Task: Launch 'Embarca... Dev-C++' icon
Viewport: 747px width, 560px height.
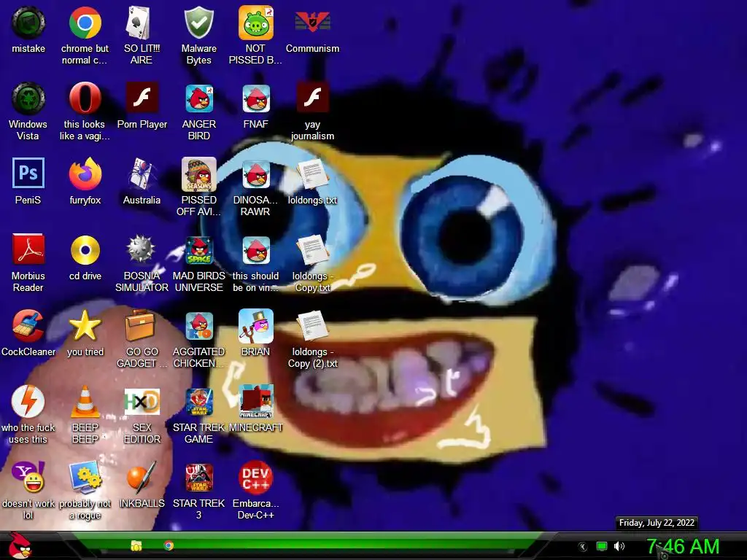Action: [x=256, y=478]
